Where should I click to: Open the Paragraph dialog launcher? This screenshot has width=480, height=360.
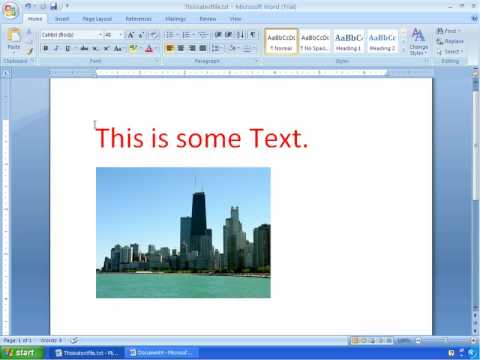coord(257,61)
